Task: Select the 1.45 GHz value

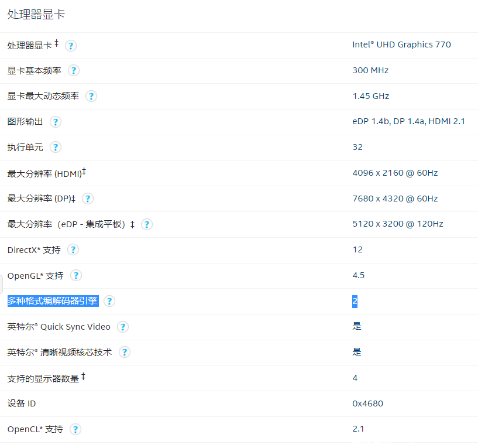Action: pyautogui.click(x=371, y=96)
